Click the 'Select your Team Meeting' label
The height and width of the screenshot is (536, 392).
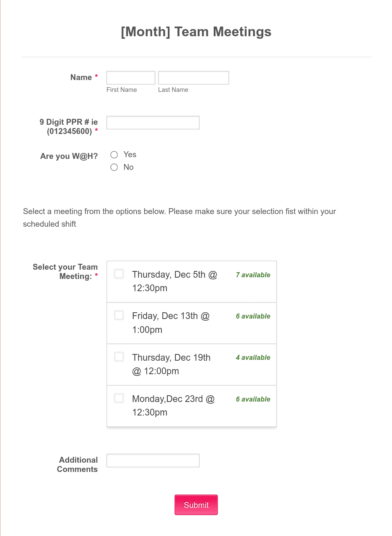coord(65,271)
